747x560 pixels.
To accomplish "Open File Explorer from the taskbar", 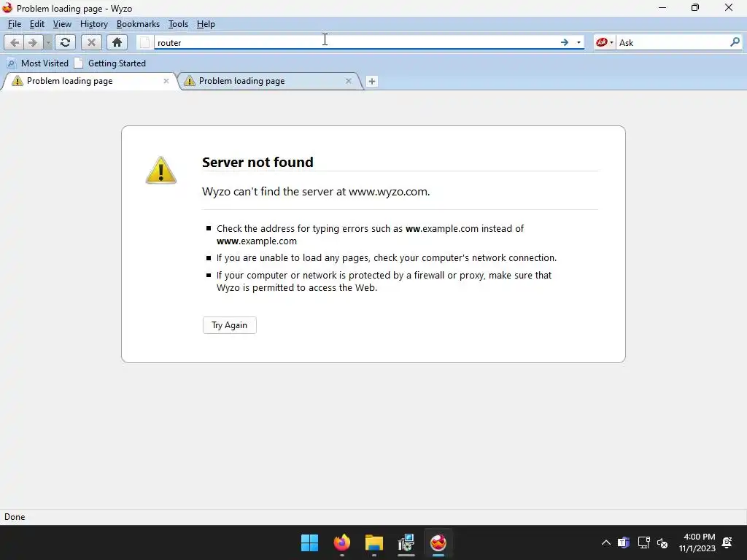I will click(x=374, y=542).
